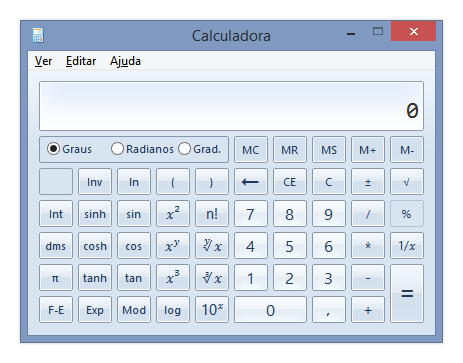Toggle the Inv inverse function key
The width and height of the screenshot is (463, 363).
[95, 182]
